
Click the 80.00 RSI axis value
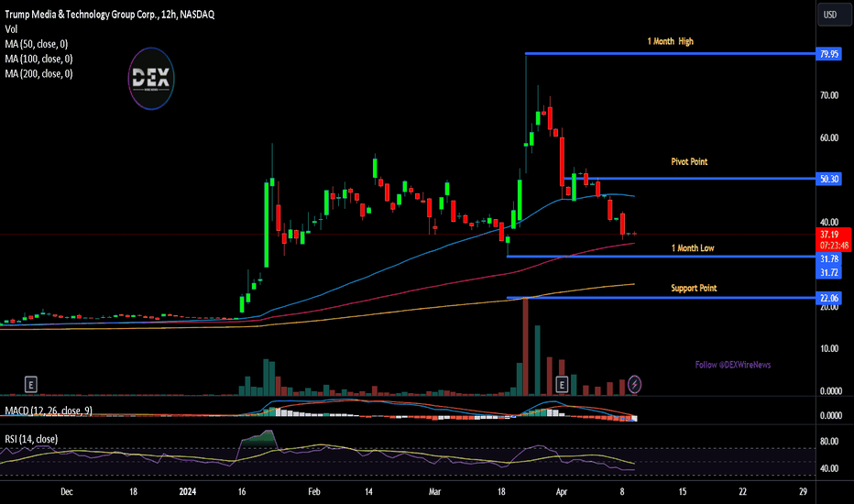[x=829, y=442]
